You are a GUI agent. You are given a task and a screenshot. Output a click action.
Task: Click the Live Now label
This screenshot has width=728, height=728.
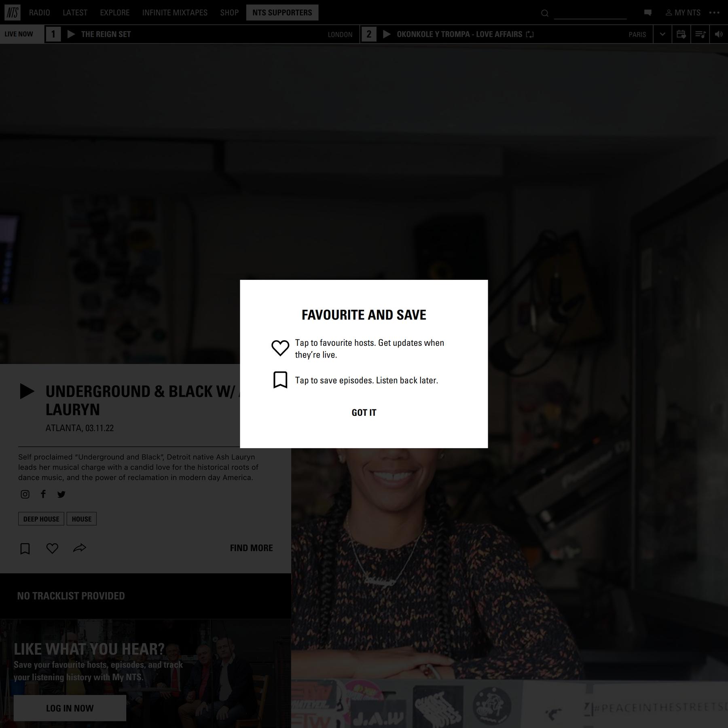(x=19, y=34)
